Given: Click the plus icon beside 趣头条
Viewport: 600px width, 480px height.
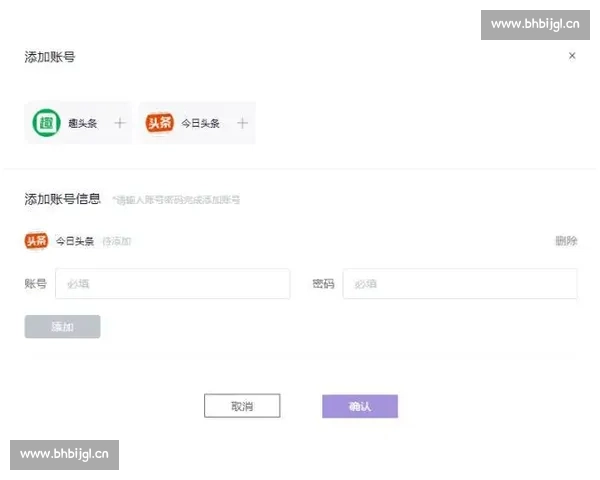Looking at the screenshot, I should 119,123.
